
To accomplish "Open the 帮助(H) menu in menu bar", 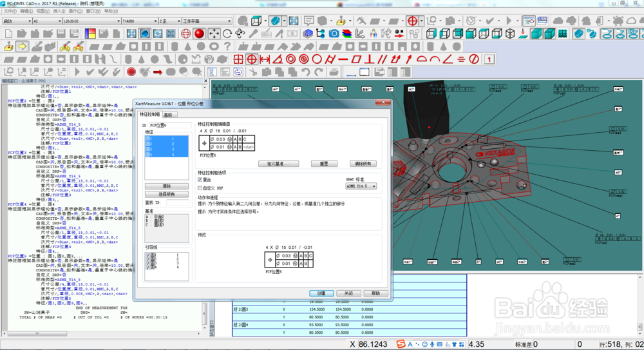I will (x=111, y=11).
